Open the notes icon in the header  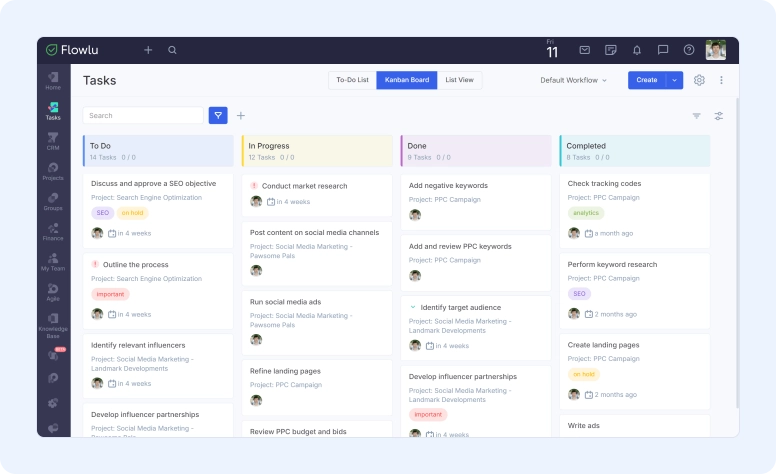point(611,50)
